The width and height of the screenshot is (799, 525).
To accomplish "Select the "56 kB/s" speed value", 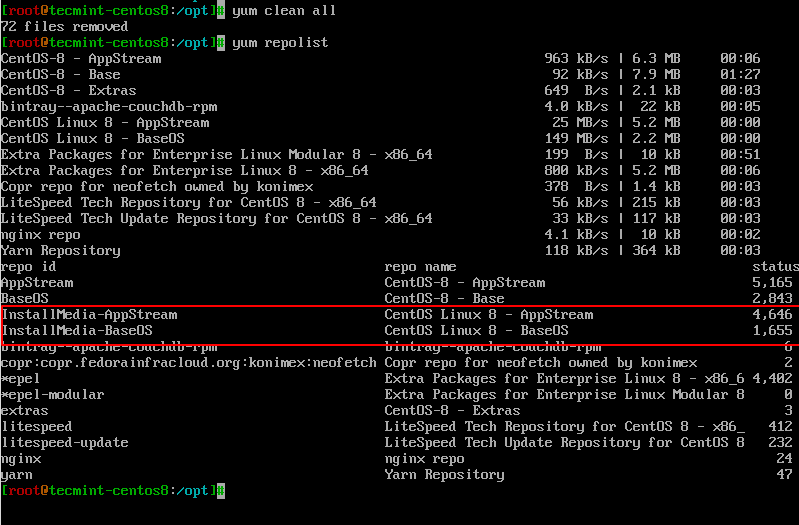I will (x=580, y=202).
